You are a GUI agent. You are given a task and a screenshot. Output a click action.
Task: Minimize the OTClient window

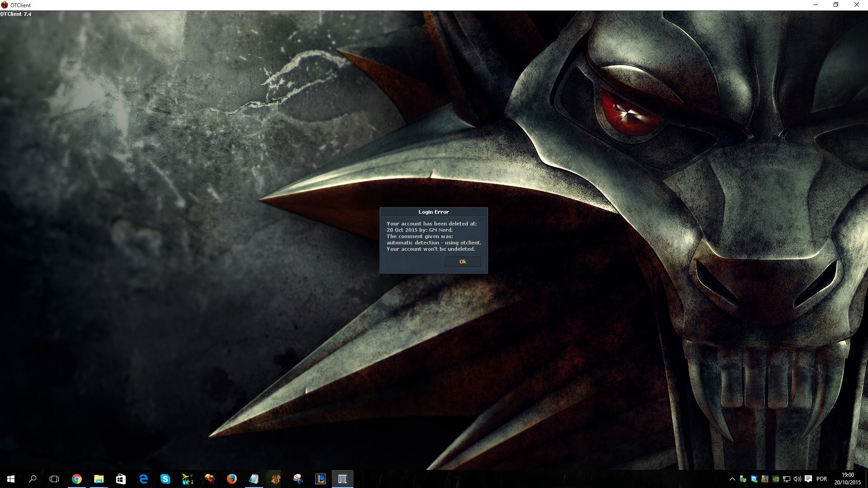coord(816,5)
